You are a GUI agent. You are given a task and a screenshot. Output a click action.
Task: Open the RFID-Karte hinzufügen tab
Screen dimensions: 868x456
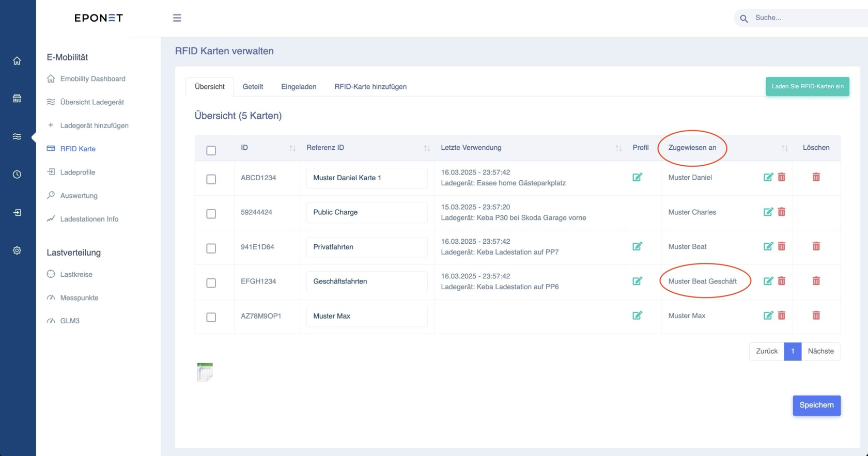(370, 87)
